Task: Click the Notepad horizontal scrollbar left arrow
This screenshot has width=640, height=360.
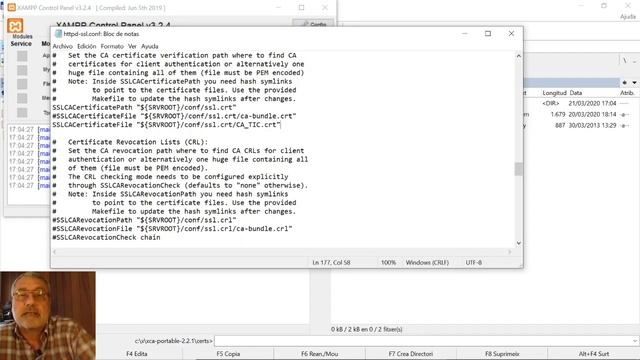Action: tap(55, 252)
